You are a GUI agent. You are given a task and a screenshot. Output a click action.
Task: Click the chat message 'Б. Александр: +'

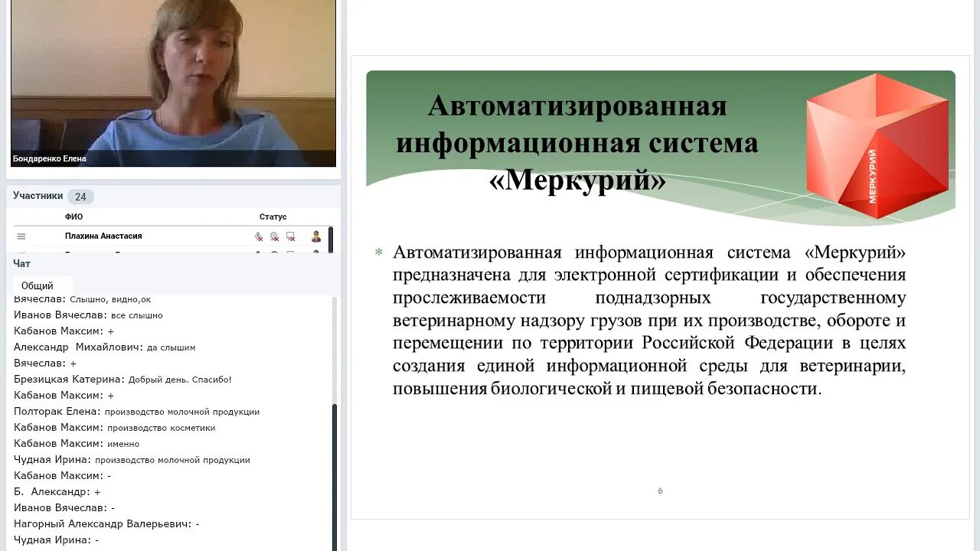(x=57, y=492)
